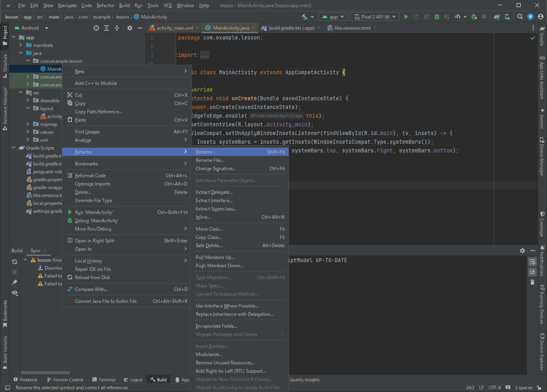Expand the import block fold in editor
The height and width of the screenshot is (392, 547).
coord(176,55)
